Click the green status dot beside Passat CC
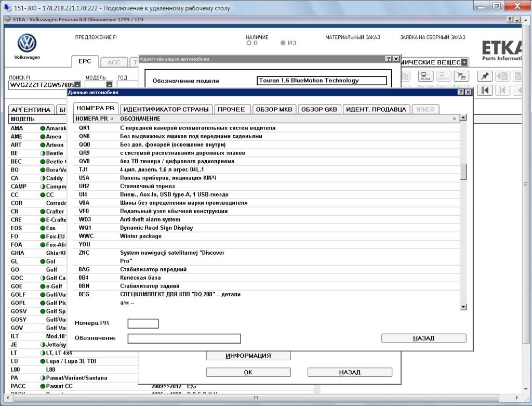The width and height of the screenshot is (532, 406). [x=43, y=386]
